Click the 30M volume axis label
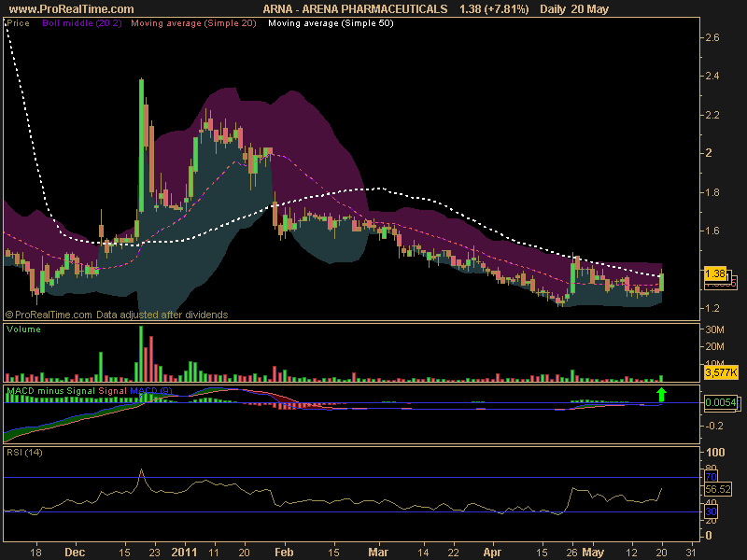This screenshot has width=747, height=560. [714, 329]
